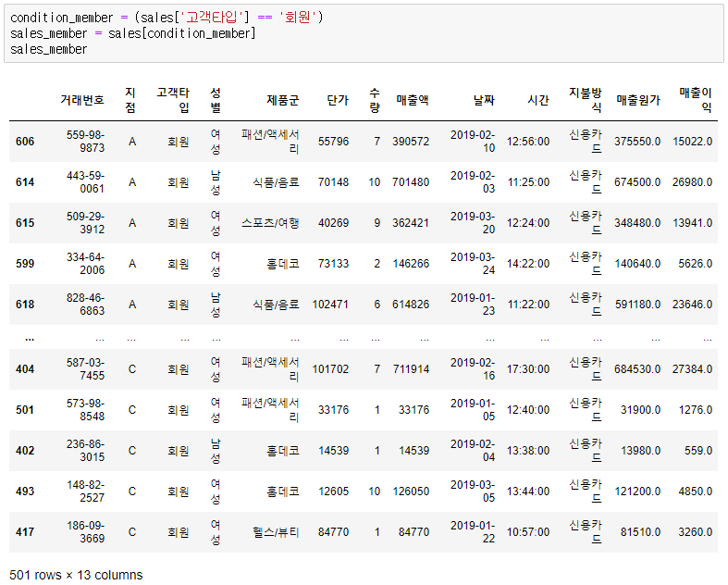The image size is (728, 585).
Task: Click the date 2019-03-24 in row 599
Action: point(473,264)
